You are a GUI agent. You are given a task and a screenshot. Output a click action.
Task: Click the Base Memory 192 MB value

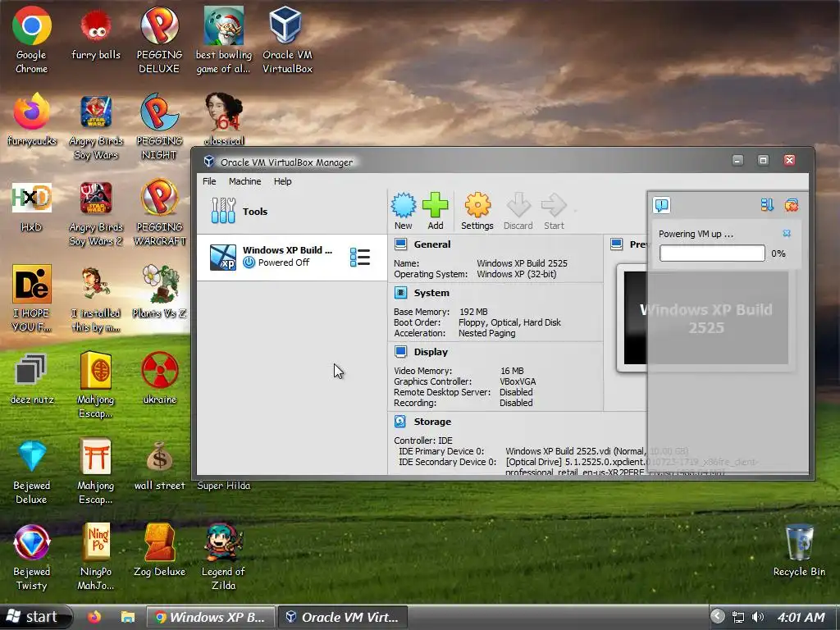[x=473, y=312]
